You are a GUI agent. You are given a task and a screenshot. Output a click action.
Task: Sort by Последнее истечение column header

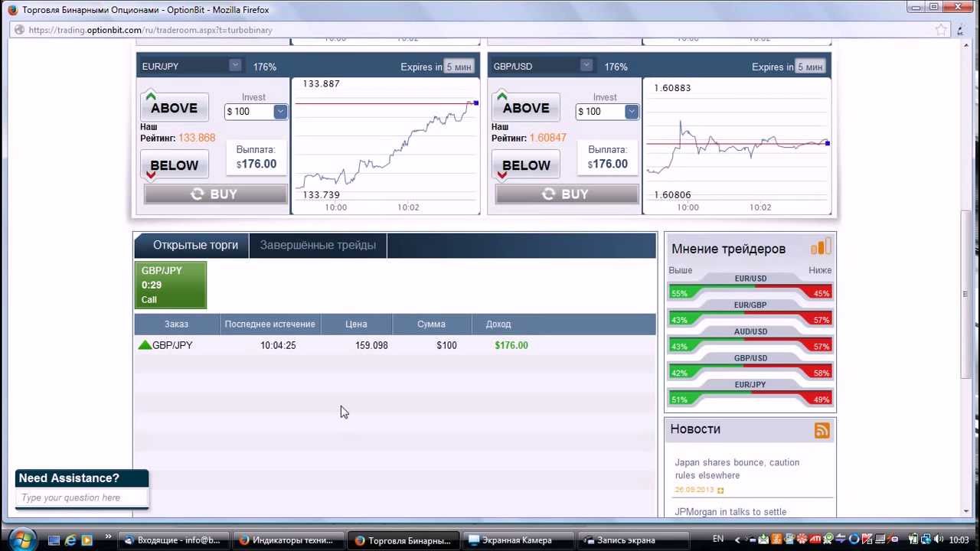[x=270, y=324]
